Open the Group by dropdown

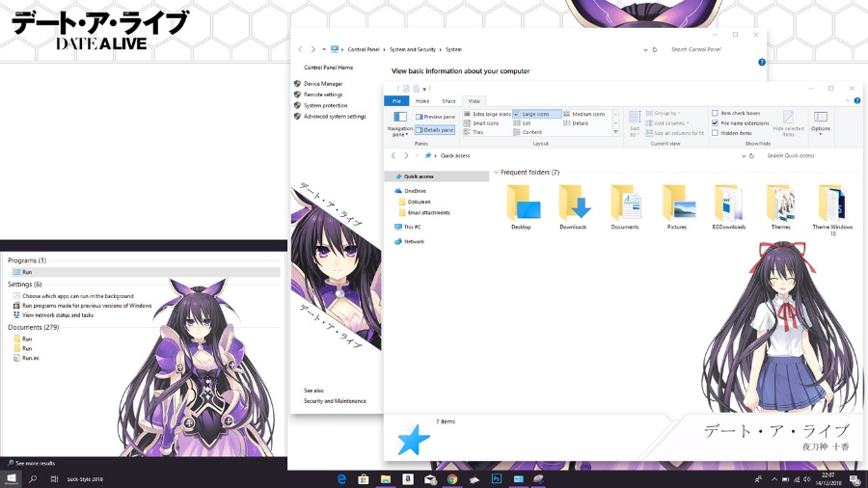(x=664, y=114)
